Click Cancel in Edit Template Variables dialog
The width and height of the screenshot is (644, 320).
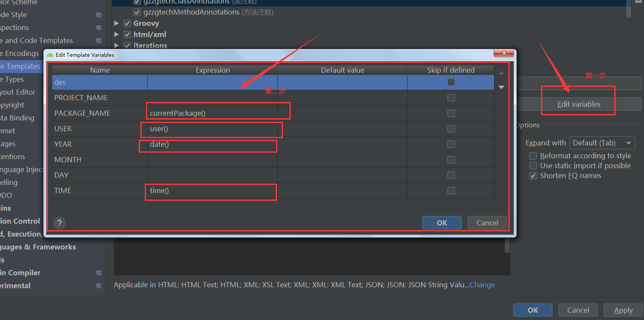pyautogui.click(x=487, y=223)
